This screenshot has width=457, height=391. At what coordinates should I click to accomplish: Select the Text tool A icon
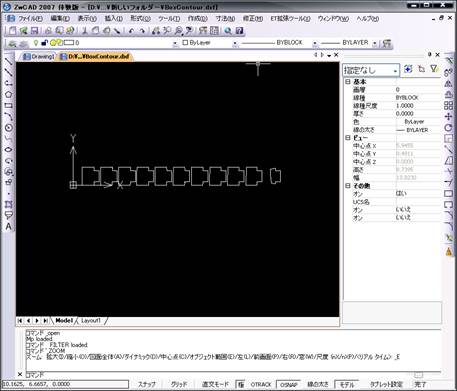point(9,226)
